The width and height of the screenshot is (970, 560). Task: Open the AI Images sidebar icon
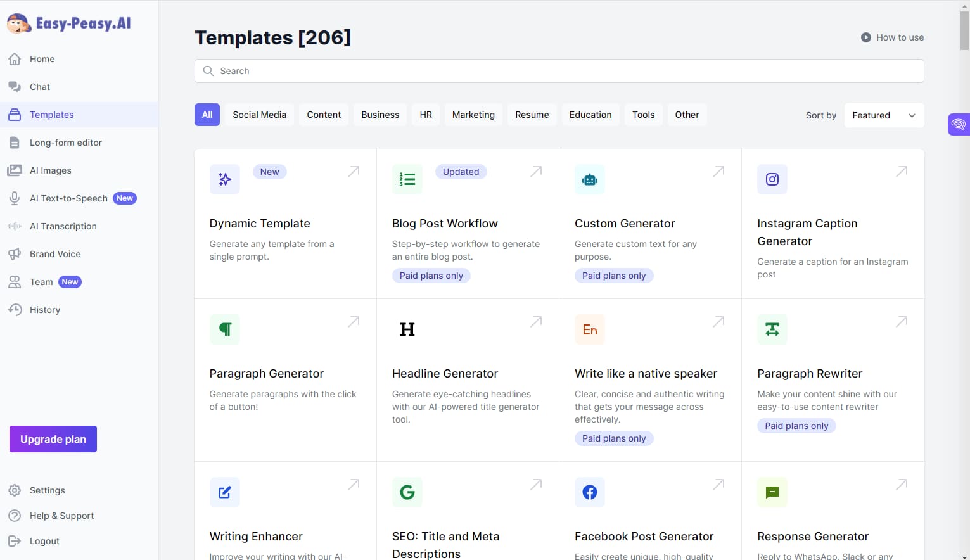pyautogui.click(x=15, y=170)
